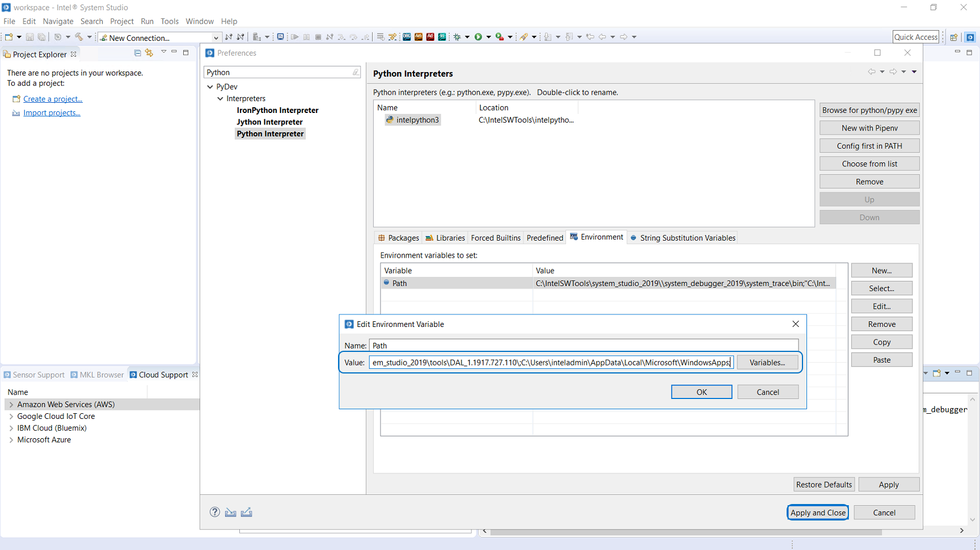This screenshot has height=550, width=980.
Task: Click OK in Edit Environment Variable
Action: coord(702,392)
